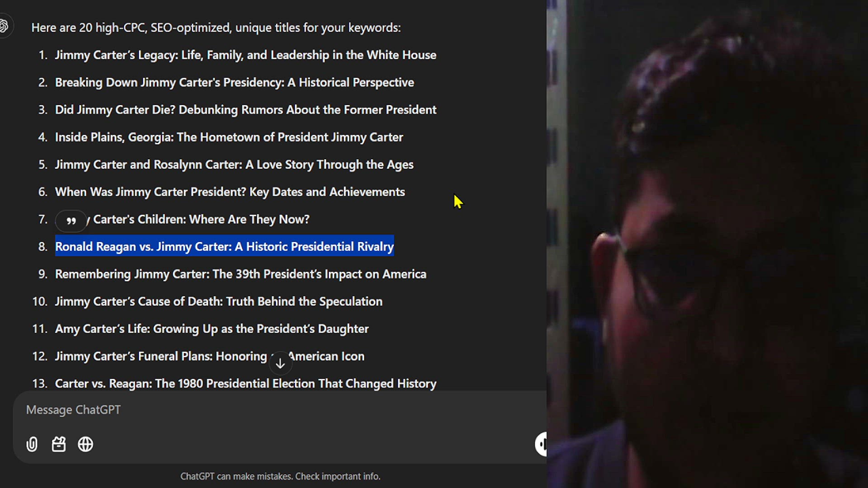868x488 pixels.
Task: Click the highlighted Ronald Reagan vs. Jimmy Carter title
Action: pyautogui.click(x=224, y=247)
